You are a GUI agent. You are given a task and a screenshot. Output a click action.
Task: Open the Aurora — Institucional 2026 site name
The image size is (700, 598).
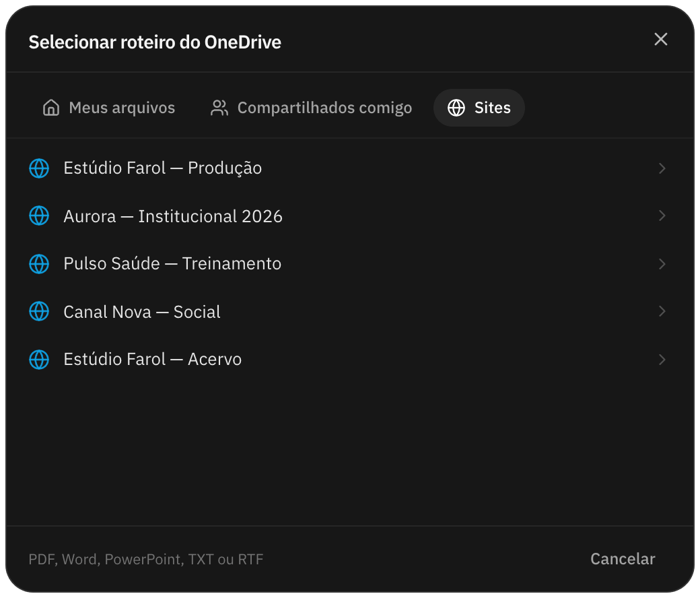tap(173, 216)
